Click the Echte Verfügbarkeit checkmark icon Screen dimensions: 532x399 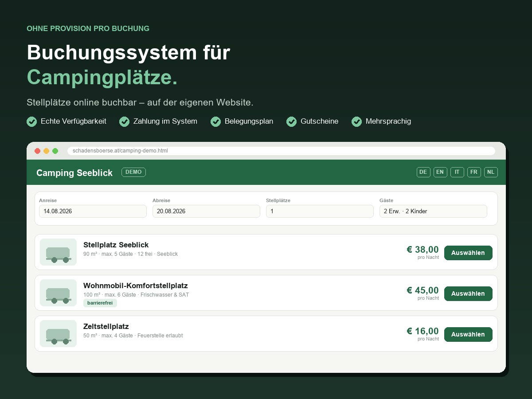tap(31, 121)
